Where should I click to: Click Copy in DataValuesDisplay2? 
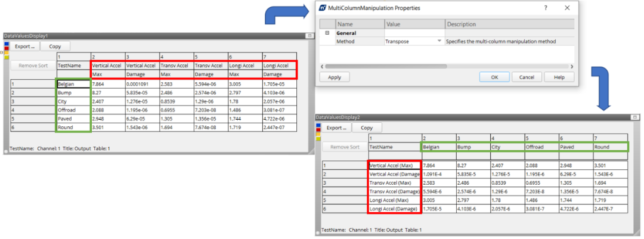tap(367, 128)
